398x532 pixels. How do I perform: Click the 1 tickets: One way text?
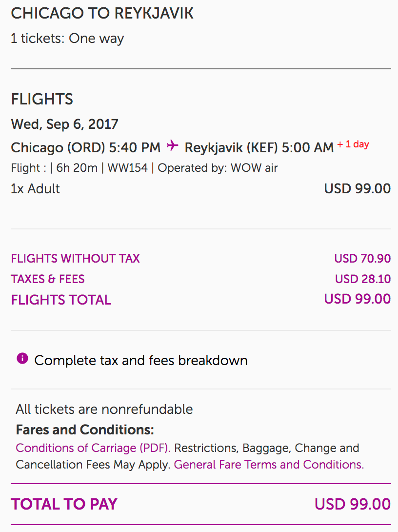click(67, 39)
